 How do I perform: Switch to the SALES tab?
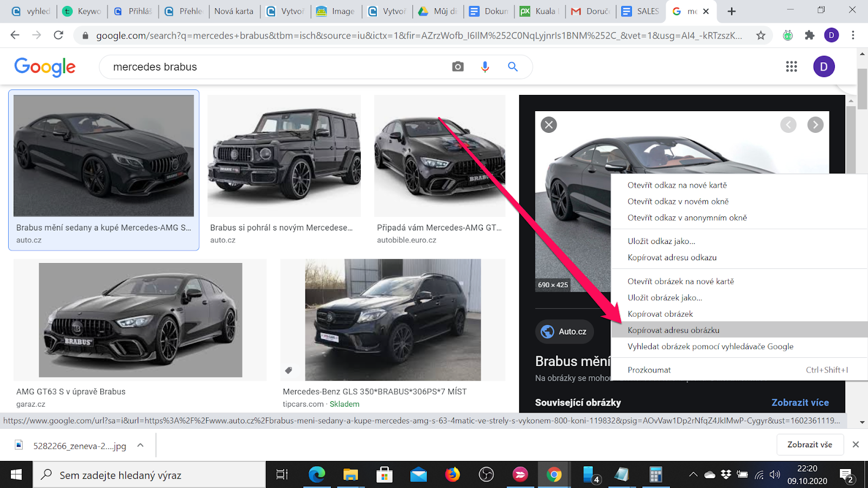(641, 11)
